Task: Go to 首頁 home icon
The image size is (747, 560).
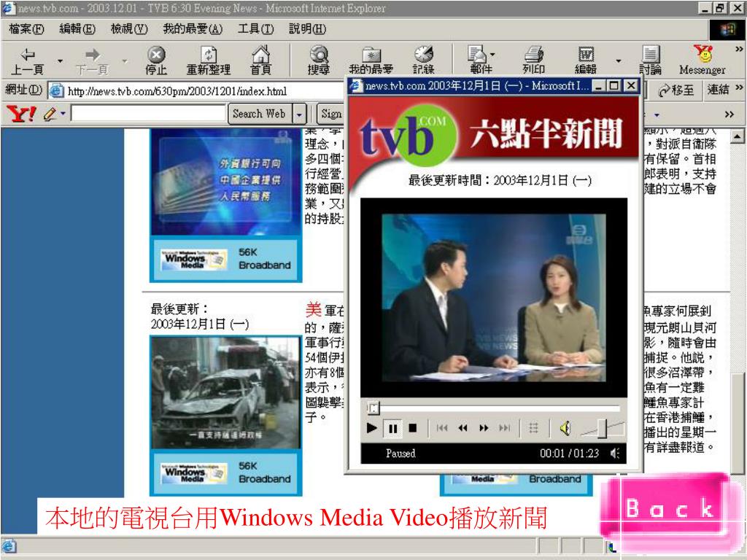Action: (260, 61)
